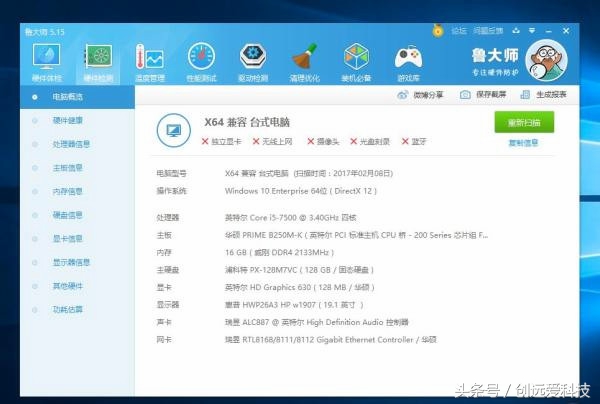
Task: Click the red X beside 蓝牙
Action: (405, 142)
